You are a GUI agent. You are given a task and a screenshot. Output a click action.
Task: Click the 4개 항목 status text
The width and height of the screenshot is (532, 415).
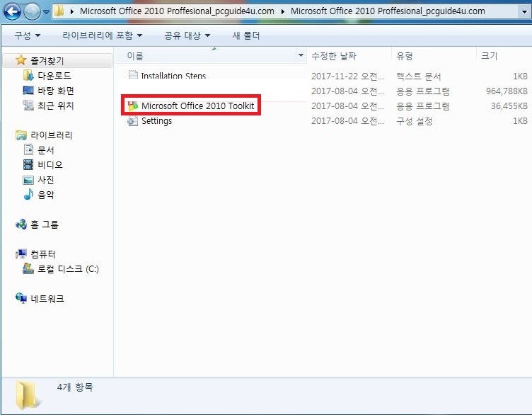(75, 387)
